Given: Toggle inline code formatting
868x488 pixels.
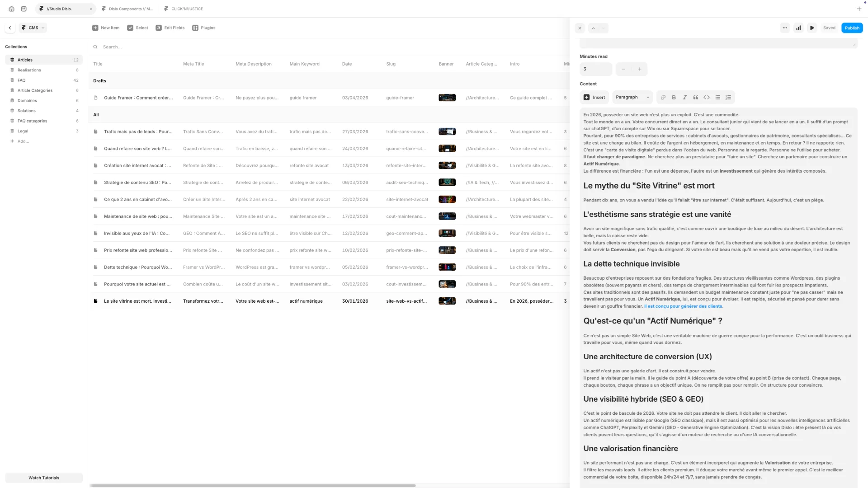Looking at the screenshot, I should pos(707,97).
